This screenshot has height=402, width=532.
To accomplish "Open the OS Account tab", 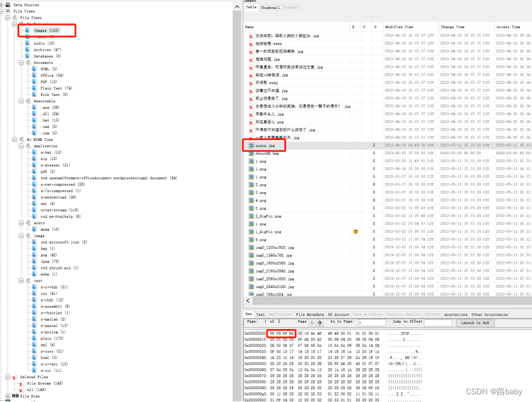I will [x=338, y=314].
